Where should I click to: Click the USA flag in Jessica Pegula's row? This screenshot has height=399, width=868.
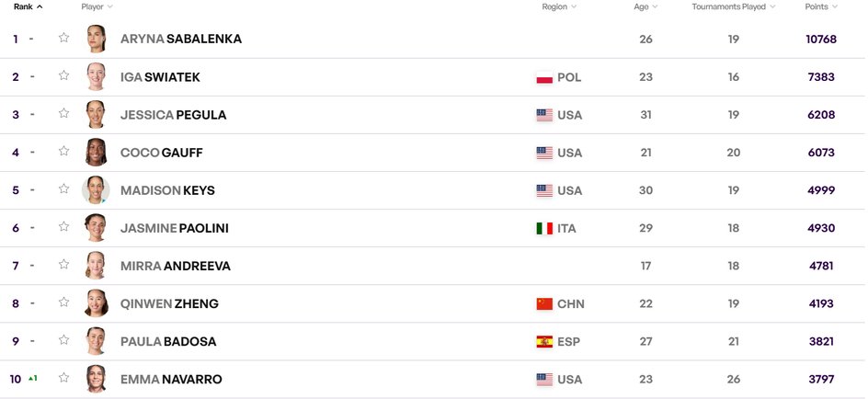click(544, 115)
